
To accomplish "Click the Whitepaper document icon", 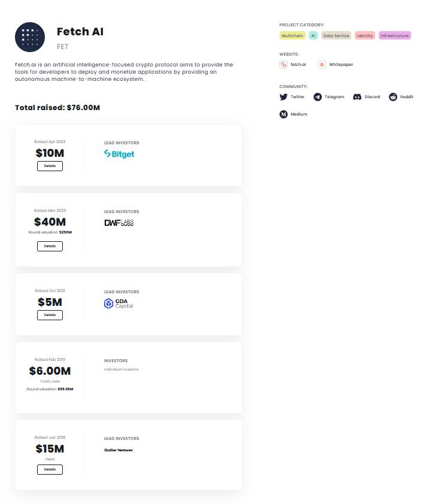I will pyautogui.click(x=322, y=65).
